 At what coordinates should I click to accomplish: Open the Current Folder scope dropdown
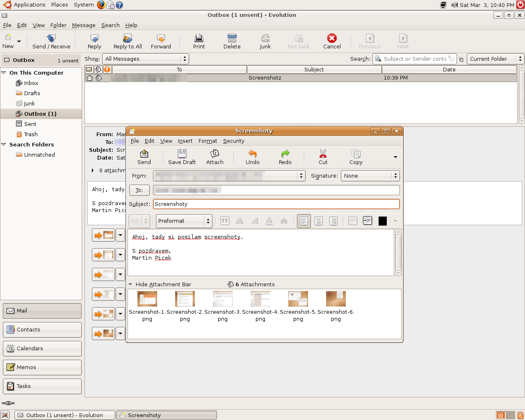click(495, 59)
